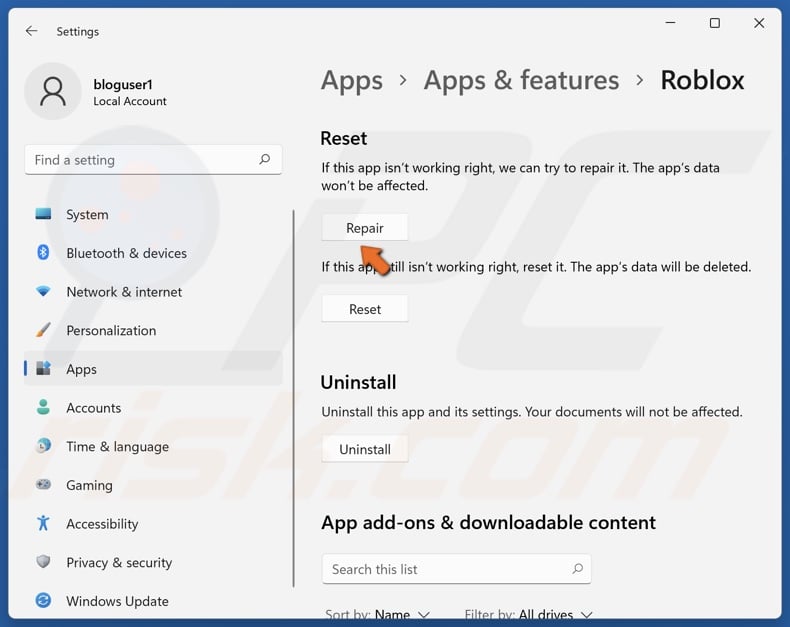
Task: Click the System monitor icon
Action: pyautogui.click(x=43, y=214)
